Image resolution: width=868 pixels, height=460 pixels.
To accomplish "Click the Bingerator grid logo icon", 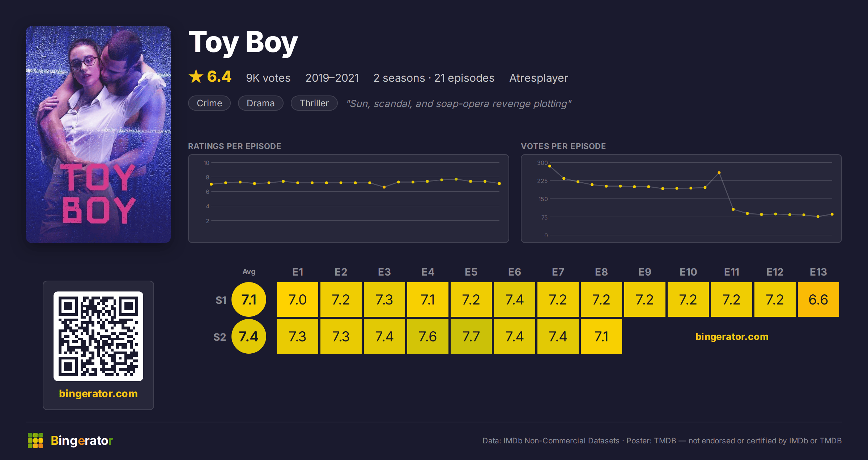I will pos(35,440).
